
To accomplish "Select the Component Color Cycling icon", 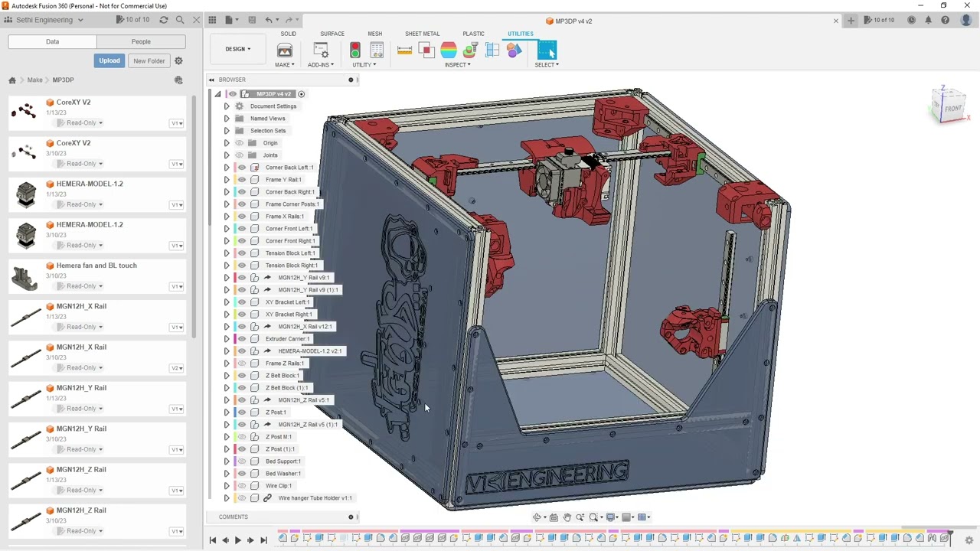I will [x=514, y=51].
